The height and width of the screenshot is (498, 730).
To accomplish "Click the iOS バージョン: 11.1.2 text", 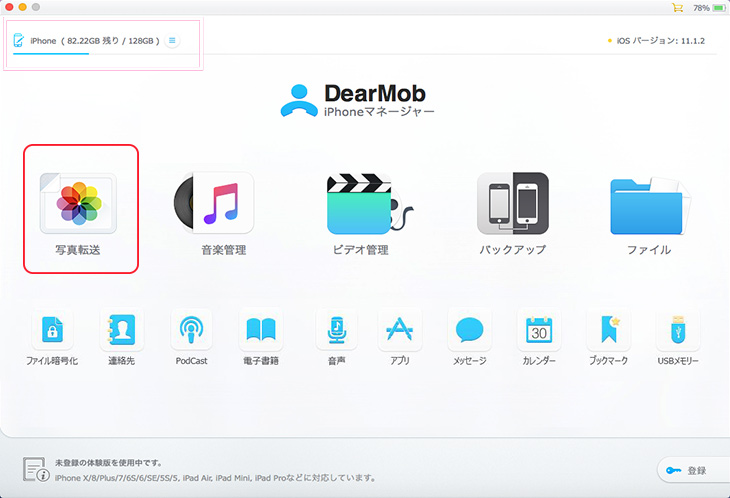I will point(660,41).
